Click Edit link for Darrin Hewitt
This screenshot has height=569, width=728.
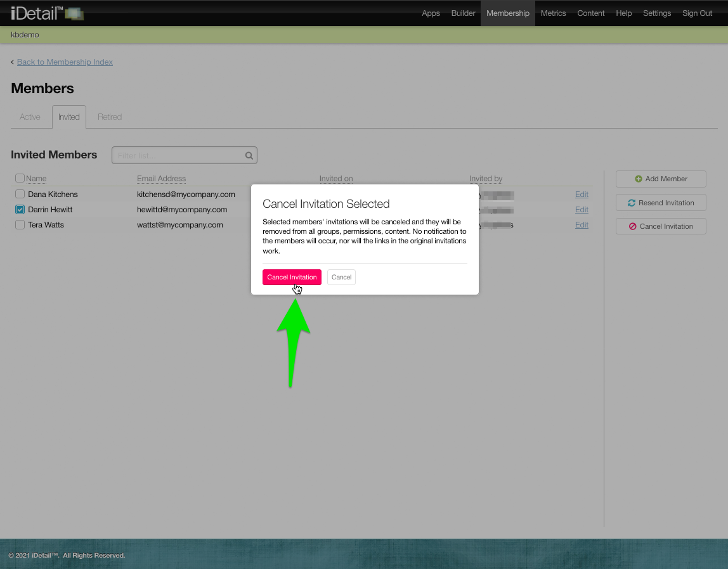[x=582, y=210]
